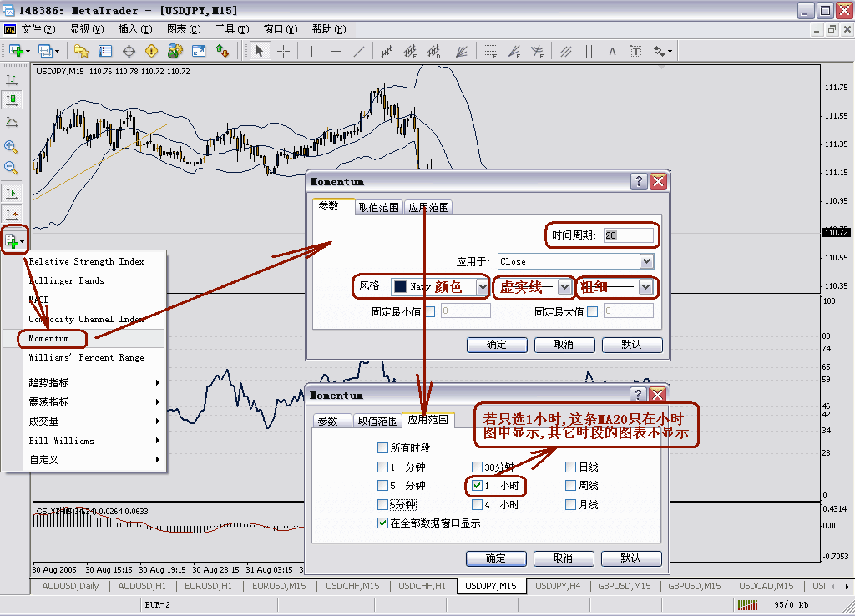Toggle the Market Watch star-folder icon
The image size is (855, 616).
tap(82, 51)
